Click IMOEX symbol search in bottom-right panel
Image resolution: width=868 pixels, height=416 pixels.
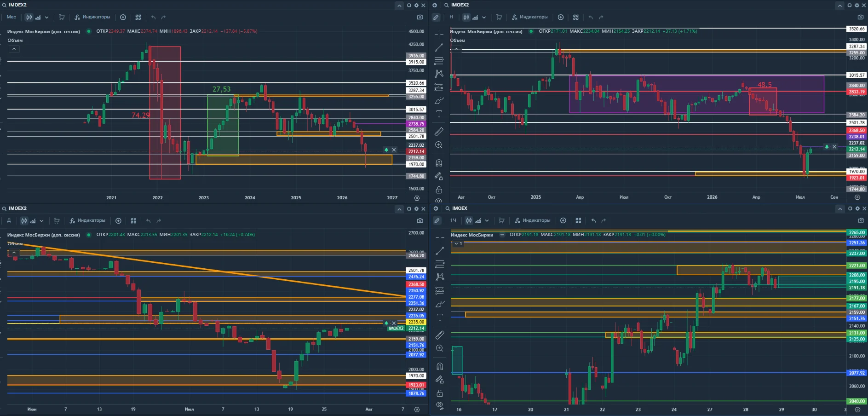[456, 208]
